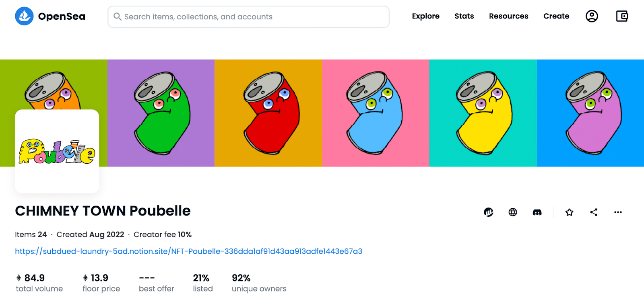Focus the search items and collections field

click(248, 16)
